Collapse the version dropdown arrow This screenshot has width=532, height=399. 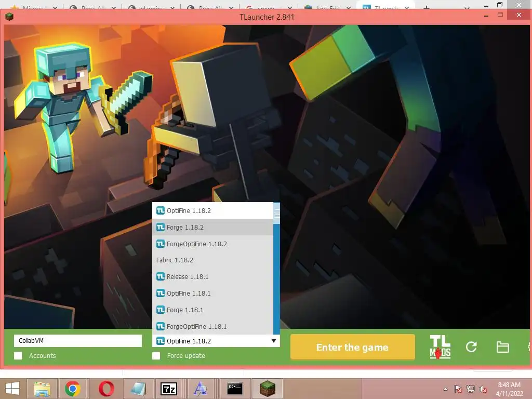(274, 341)
